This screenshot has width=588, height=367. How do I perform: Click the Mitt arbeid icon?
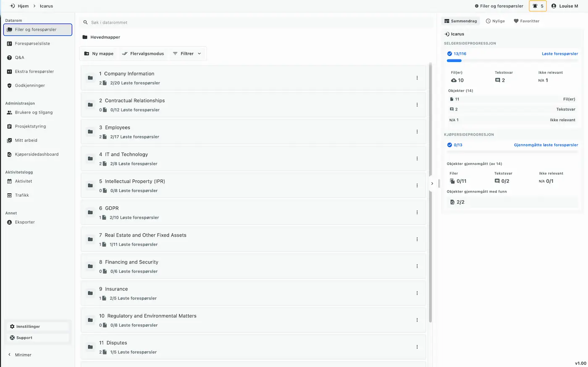(10, 140)
